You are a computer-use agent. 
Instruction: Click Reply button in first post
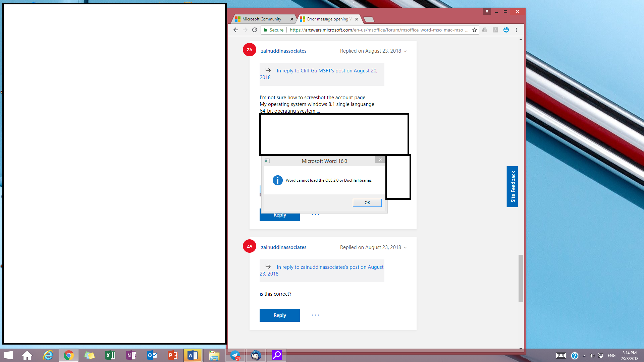click(279, 215)
